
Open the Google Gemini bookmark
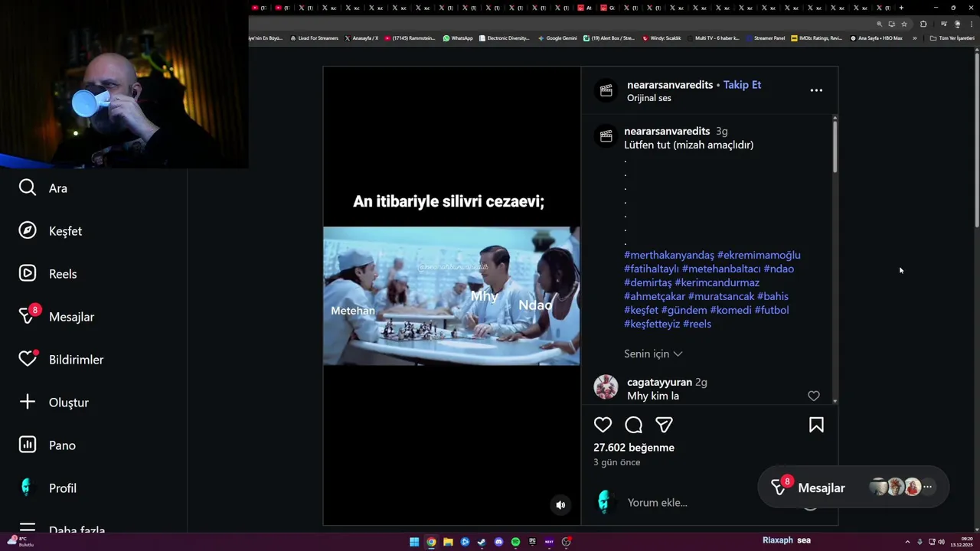coord(557,37)
